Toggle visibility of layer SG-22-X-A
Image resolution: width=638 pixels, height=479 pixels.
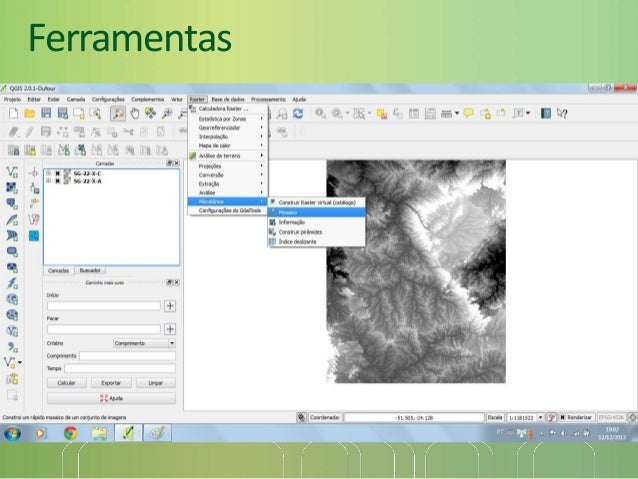[58, 181]
